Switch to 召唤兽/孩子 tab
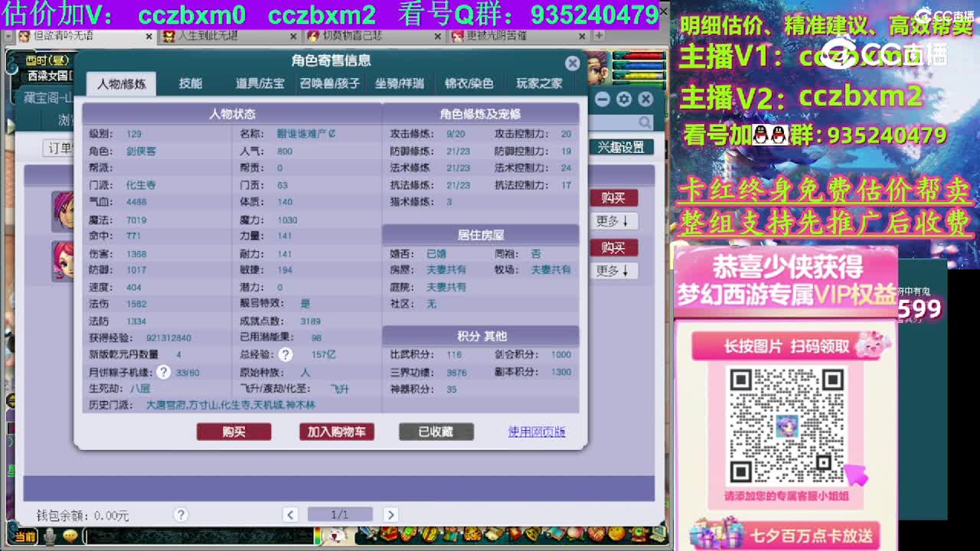The height and width of the screenshot is (551, 980). pos(329,83)
